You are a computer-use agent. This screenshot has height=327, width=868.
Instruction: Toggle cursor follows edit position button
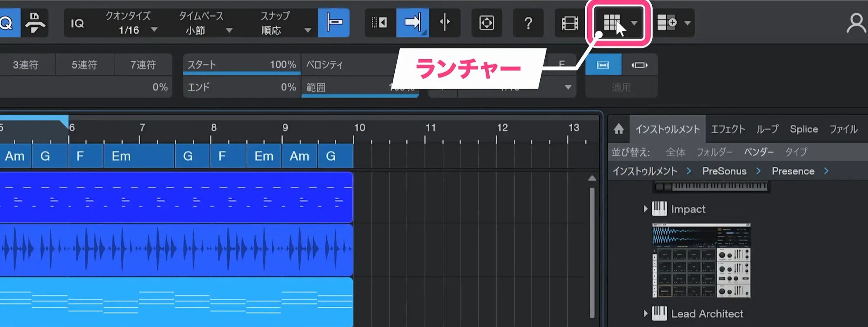tap(445, 23)
